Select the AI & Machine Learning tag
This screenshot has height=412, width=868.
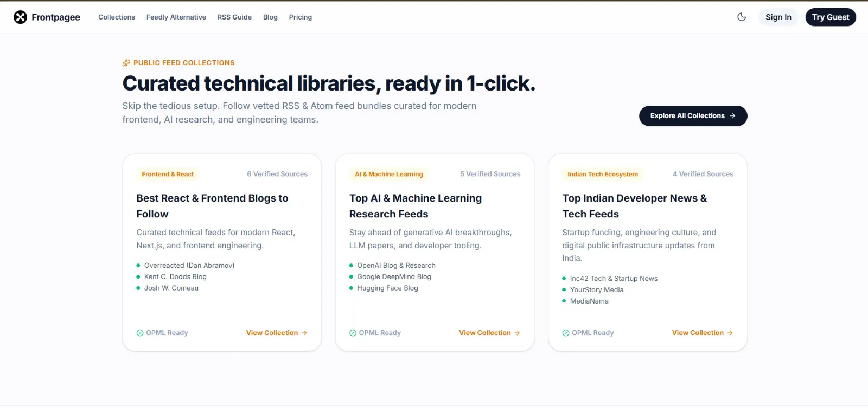coord(389,174)
